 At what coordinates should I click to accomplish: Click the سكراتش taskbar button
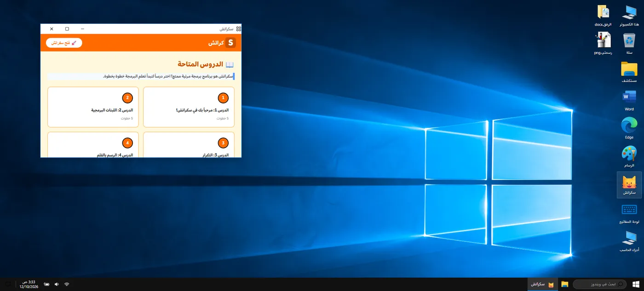tap(543, 284)
